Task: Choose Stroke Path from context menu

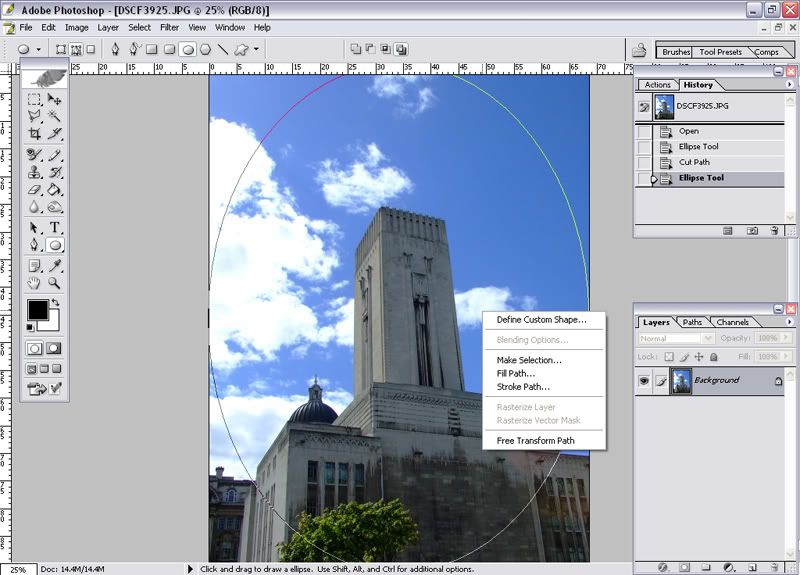Action: [x=523, y=387]
